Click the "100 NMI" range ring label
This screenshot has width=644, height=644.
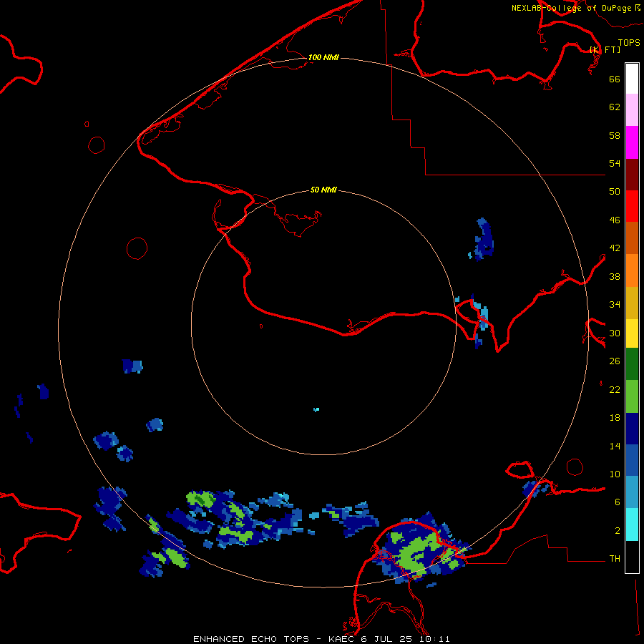pyautogui.click(x=323, y=57)
